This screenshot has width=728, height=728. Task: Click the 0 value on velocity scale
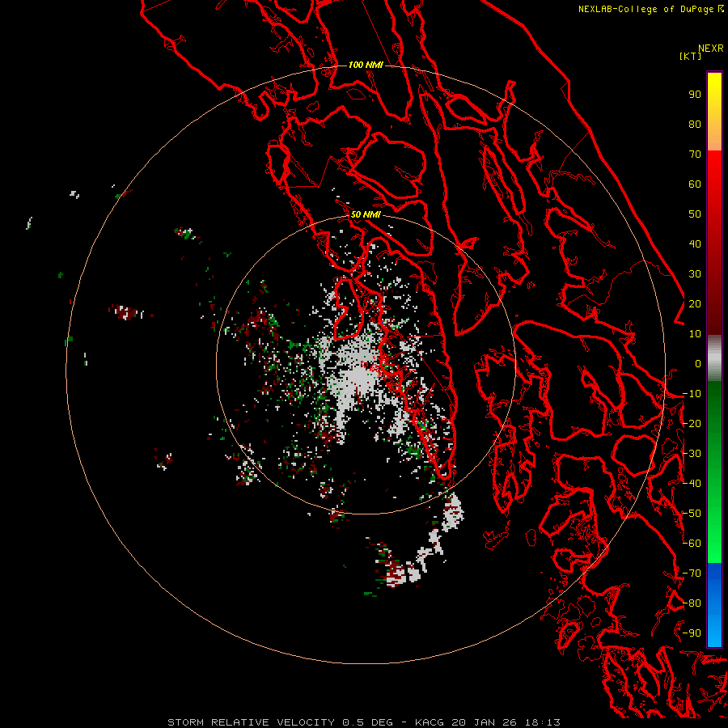tap(698, 363)
